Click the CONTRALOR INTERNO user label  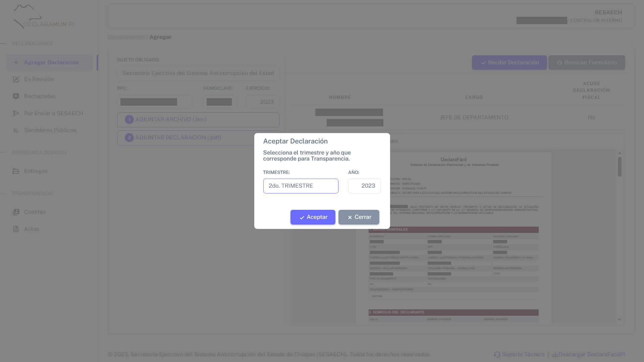pyautogui.click(x=596, y=20)
